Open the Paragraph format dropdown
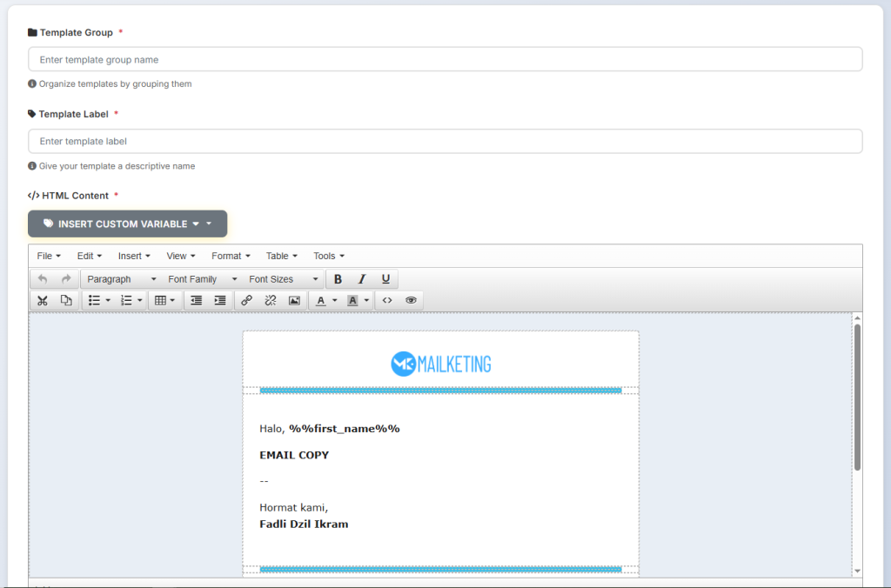This screenshot has width=891, height=588. 121,279
